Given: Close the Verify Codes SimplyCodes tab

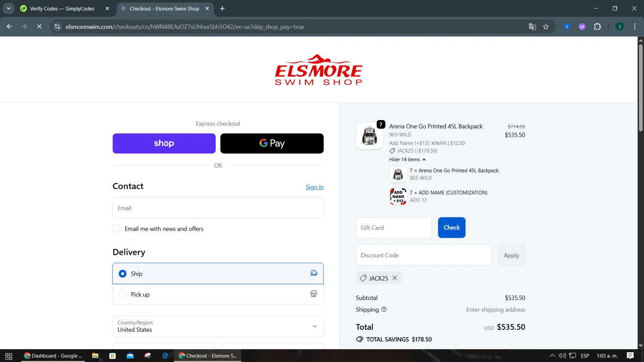Looking at the screenshot, I should point(107,9).
